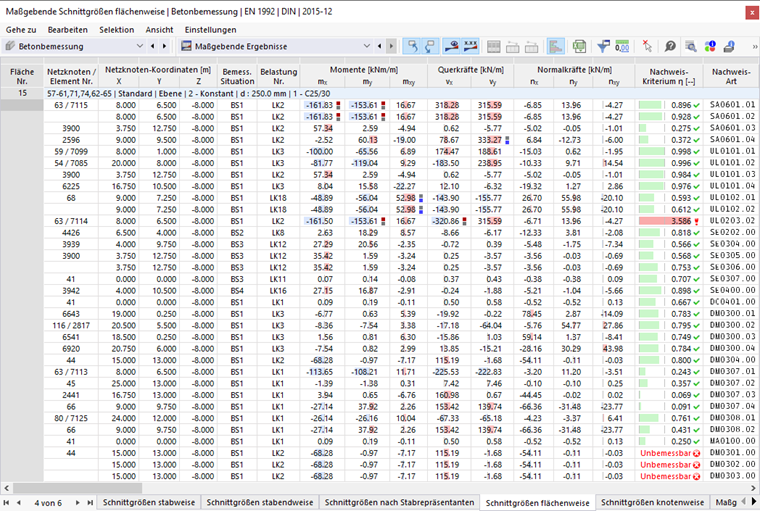Click the horizontal scrollbar thumb
The height and width of the screenshot is (511, 760).
pos(78,488)
